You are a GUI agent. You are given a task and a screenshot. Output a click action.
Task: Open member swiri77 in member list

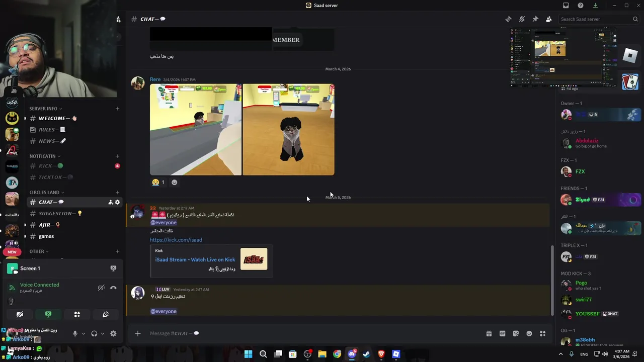tap(599, 300)
